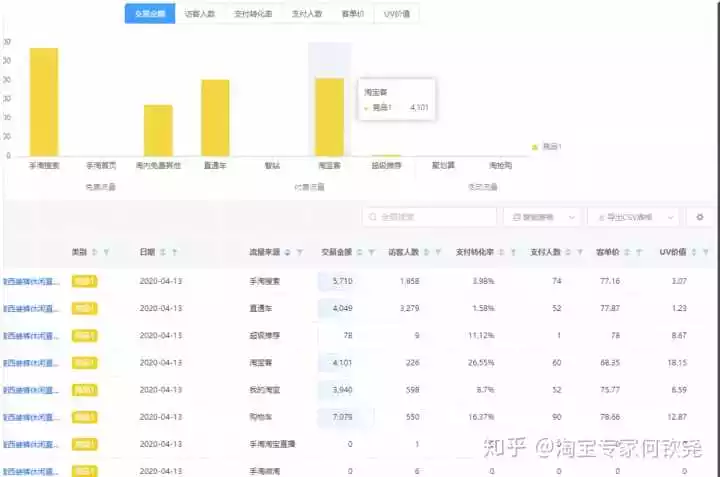This screenshot has height=477, width=720.
Task: Select the 5,710 transaction amount cell
Action: point(342,281)
